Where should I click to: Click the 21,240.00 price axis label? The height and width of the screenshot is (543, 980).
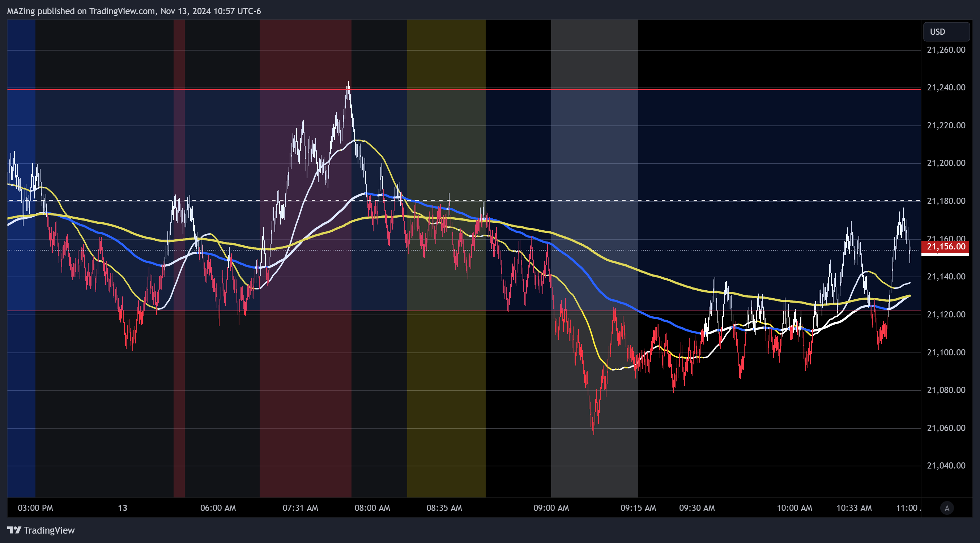point(946,87)
